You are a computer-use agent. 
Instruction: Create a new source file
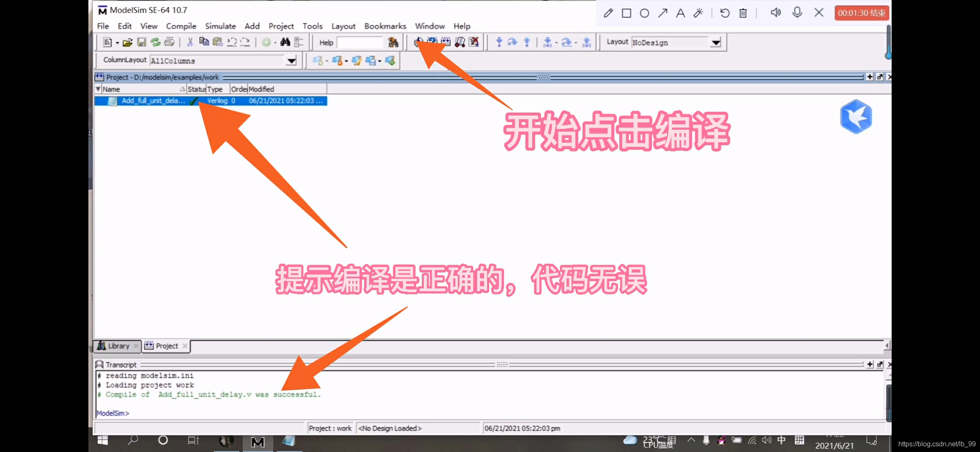click(x=108, y=42)
